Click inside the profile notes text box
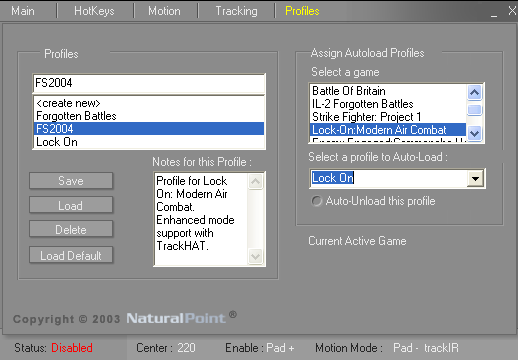This screenshot has width=518, height=360. click(x=201, y=219)
